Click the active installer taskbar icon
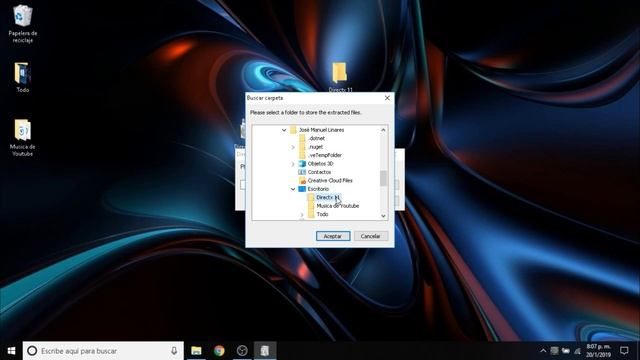The image size is (640, 360). (265, 351)
